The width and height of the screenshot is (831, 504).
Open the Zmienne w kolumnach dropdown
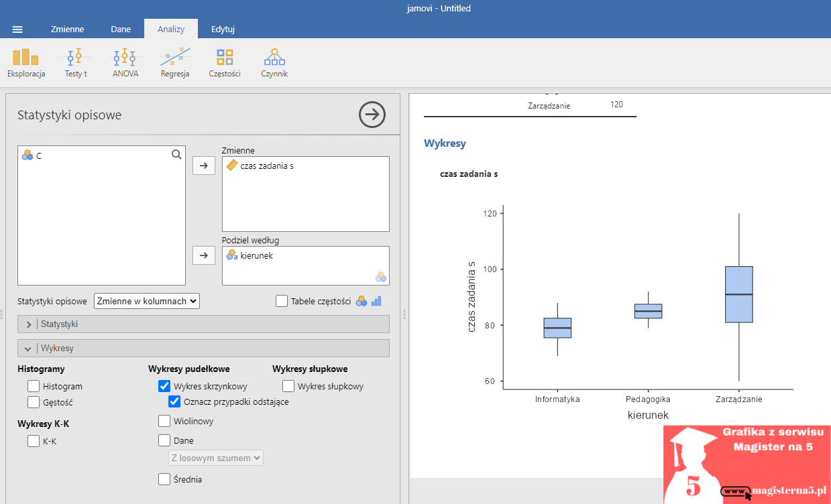147,301
